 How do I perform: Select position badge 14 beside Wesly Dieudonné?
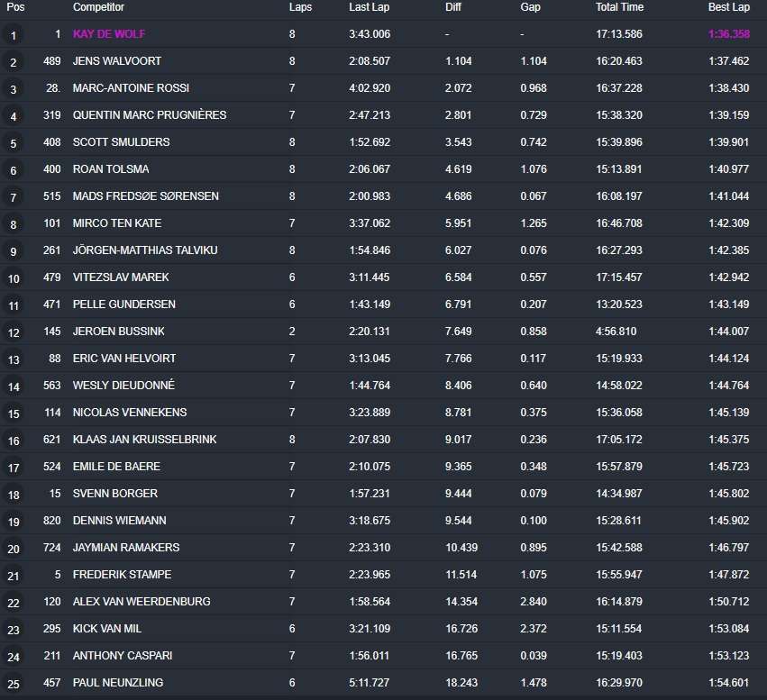(13, 386)
